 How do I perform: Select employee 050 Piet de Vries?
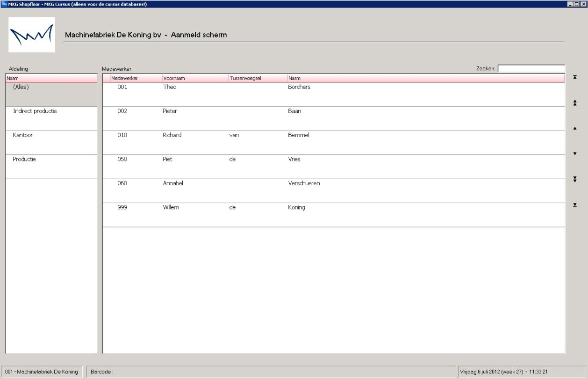[x=334, y=167]
